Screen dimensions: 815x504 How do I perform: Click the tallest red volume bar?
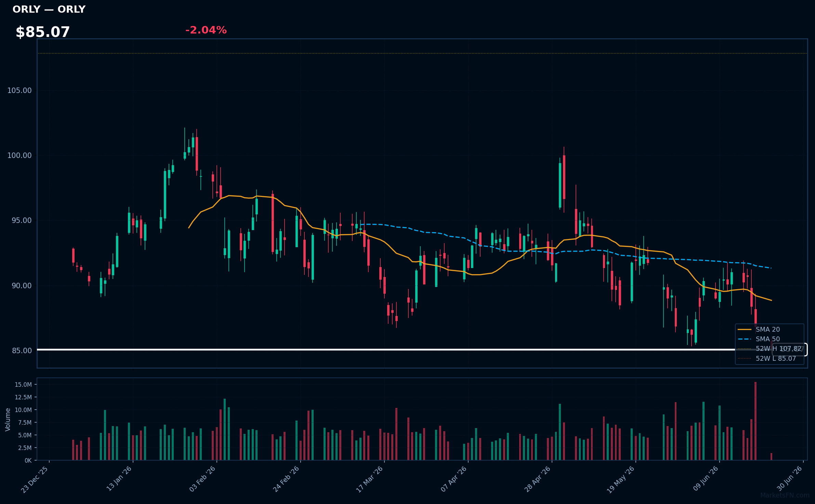(755, 421)
